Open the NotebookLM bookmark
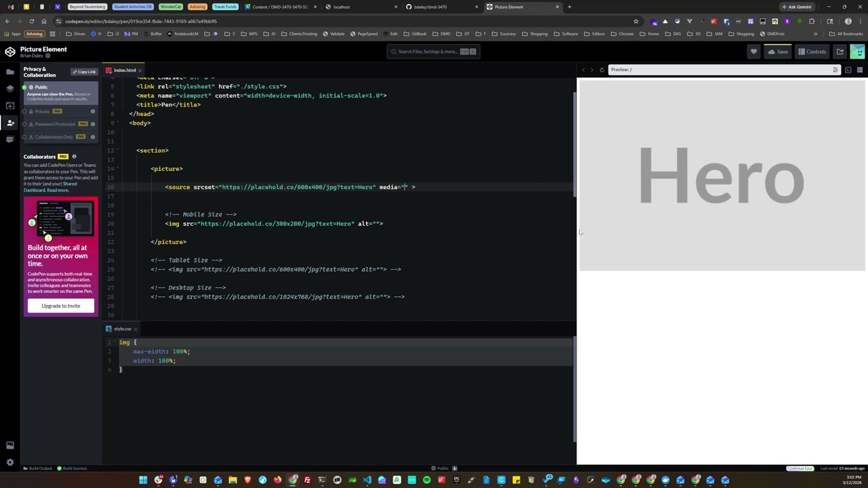Screen dimensions: 868x488 (x=182, y=34)
